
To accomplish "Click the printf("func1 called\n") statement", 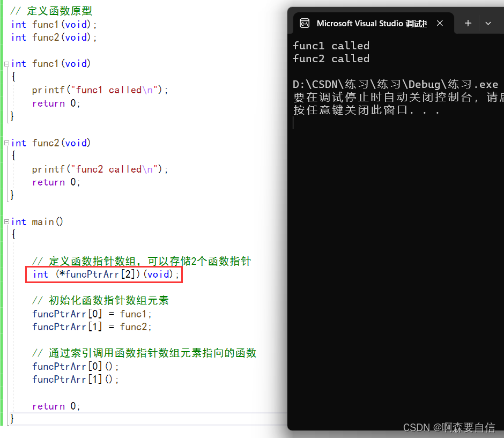I will tap(100, 90).
